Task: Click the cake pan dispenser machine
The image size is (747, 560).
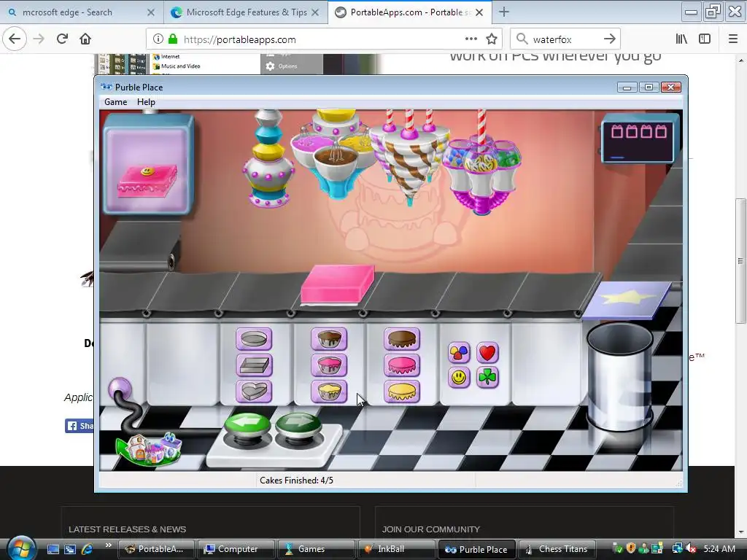Action: click(268, 158)
